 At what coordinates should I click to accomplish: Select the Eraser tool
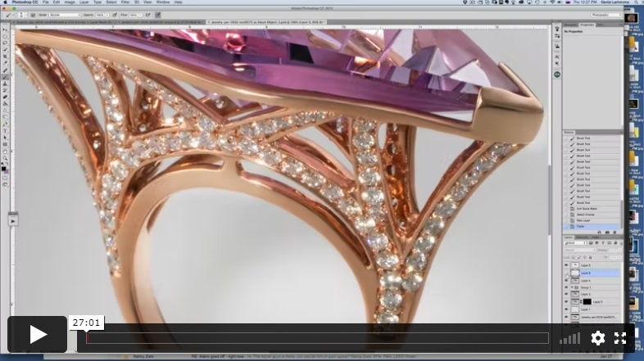pyautogui.click(x=5, y=97)
